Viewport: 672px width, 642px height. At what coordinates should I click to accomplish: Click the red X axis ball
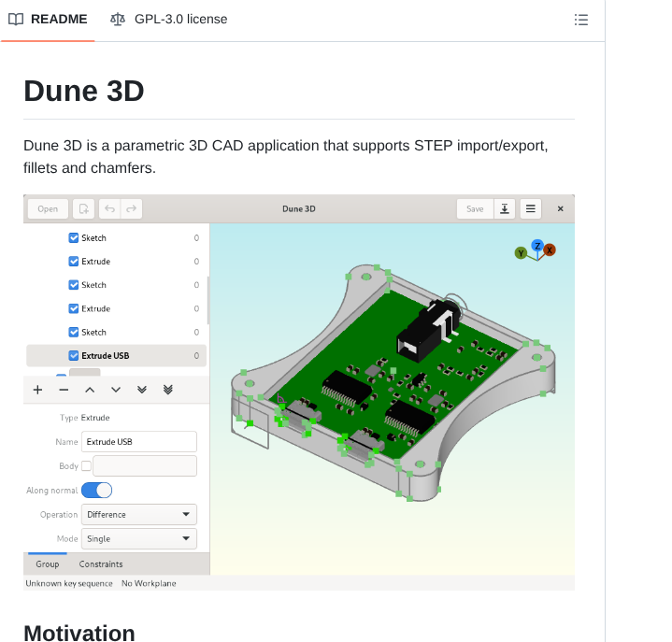click(550, 250)
